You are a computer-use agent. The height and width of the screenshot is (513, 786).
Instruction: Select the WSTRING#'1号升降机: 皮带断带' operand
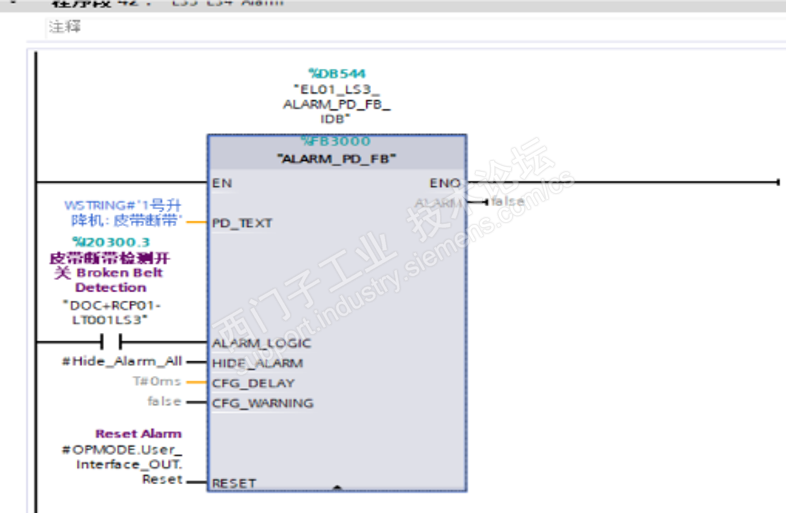(123, 213)
